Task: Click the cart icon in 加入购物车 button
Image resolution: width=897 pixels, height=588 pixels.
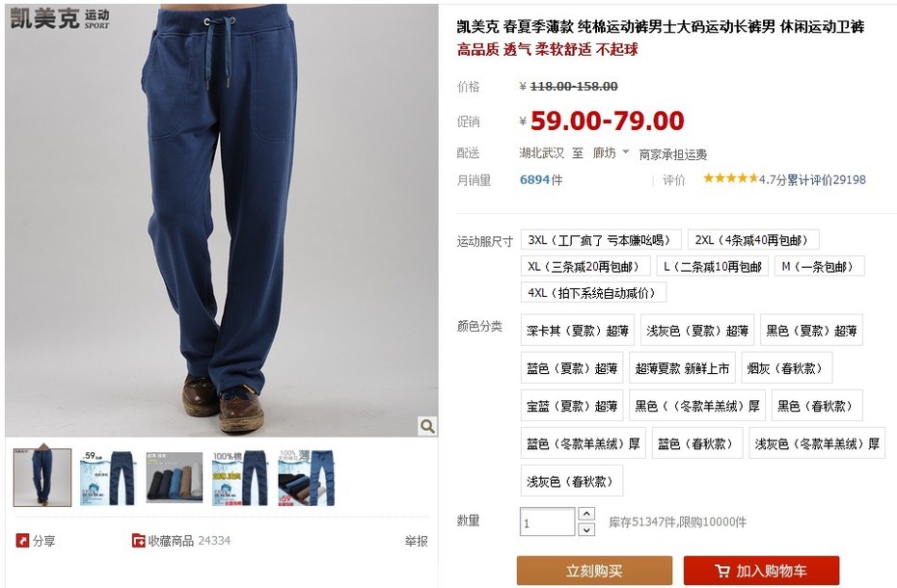Action: pyautogui.click(x=722, y=571)
